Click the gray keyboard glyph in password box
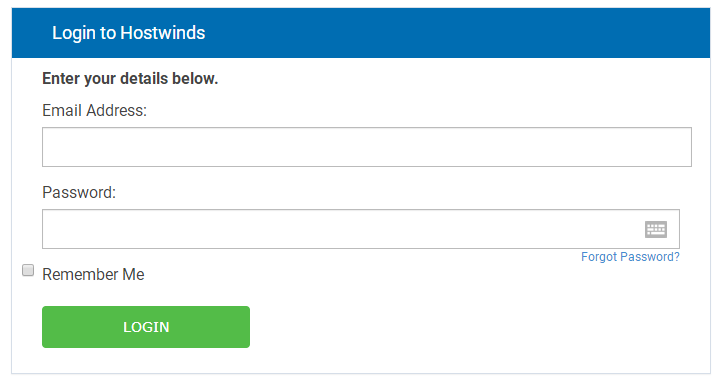This screenshot has height=378, width=717. pyautogui.click(x=656, y=229)
